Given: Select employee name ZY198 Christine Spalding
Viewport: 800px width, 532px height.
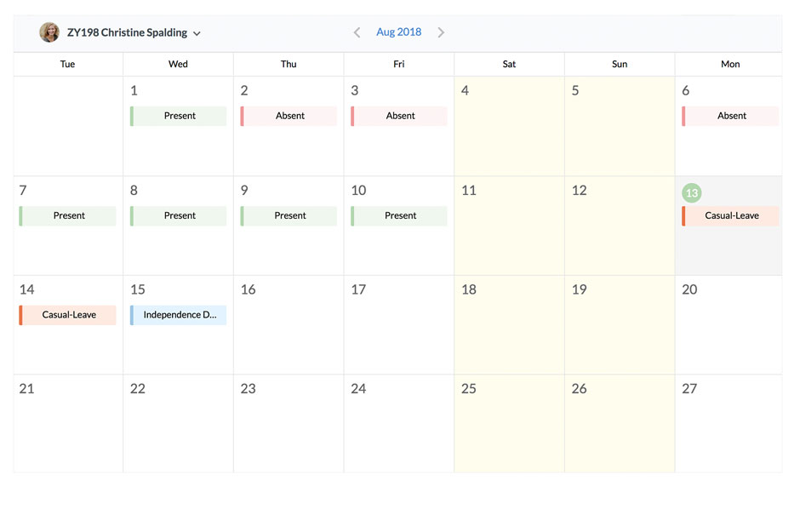Looking at the screenshot, I should pos(127,32).
